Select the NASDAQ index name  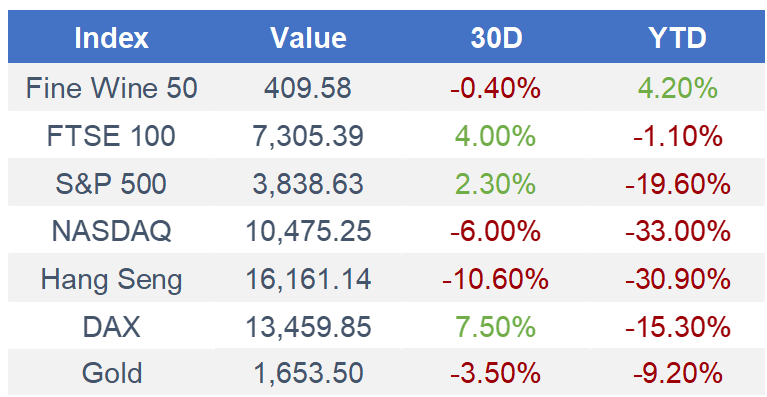112,231
